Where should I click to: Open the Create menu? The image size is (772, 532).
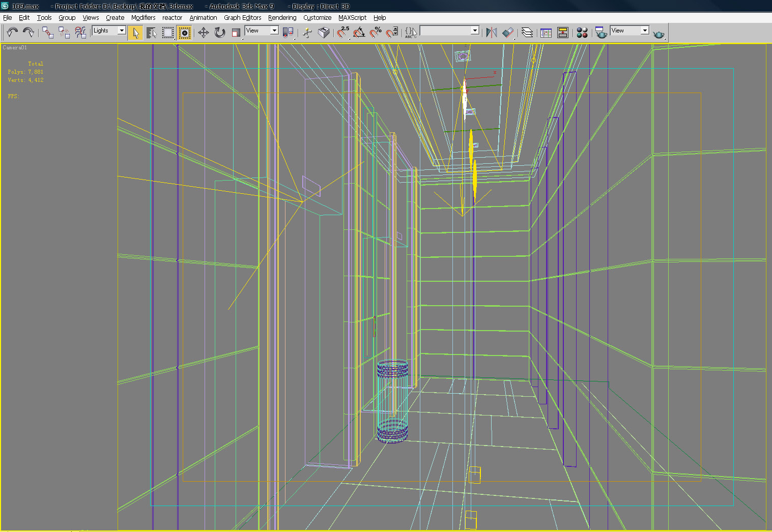pyautogui.click(x=115, y=17)
